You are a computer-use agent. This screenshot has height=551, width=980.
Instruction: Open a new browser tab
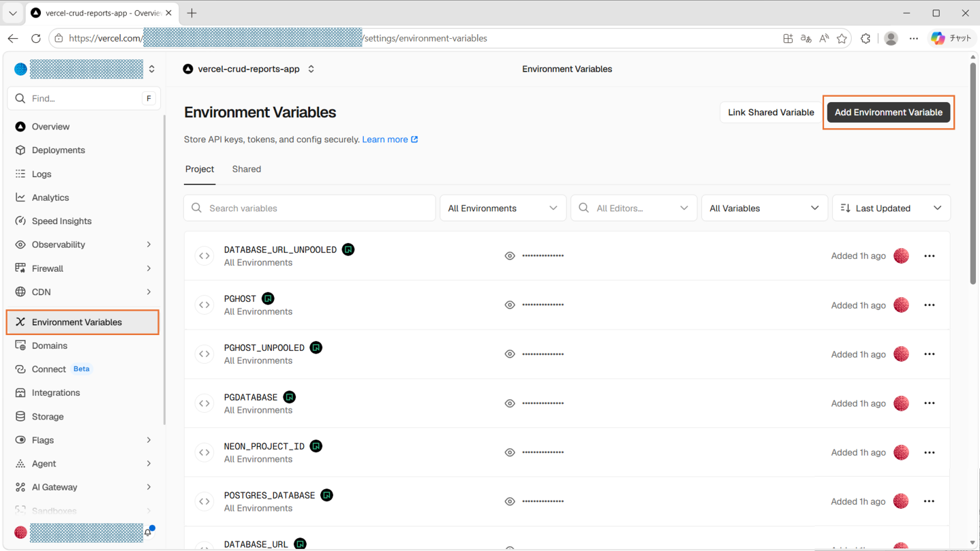click(x=192, y=13)
